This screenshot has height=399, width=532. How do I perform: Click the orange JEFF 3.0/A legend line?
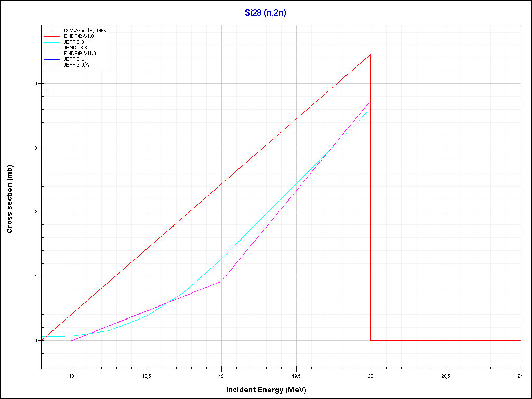coord(51,65)
